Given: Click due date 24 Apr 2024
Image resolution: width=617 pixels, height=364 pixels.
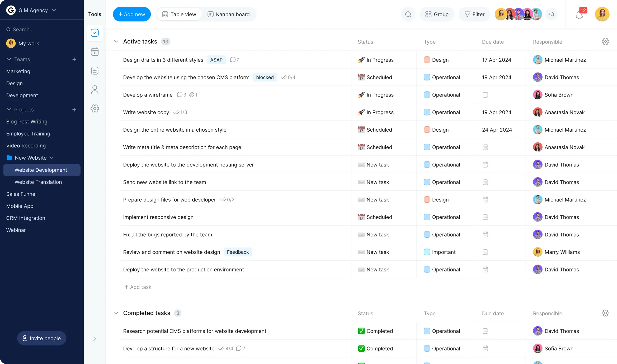Looking at the screenshot, I should [497, 130].
